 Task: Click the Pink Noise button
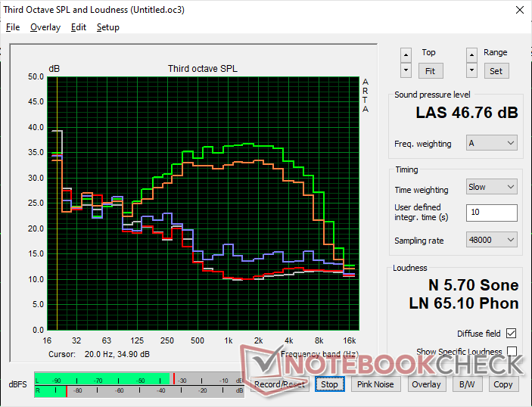375,384
